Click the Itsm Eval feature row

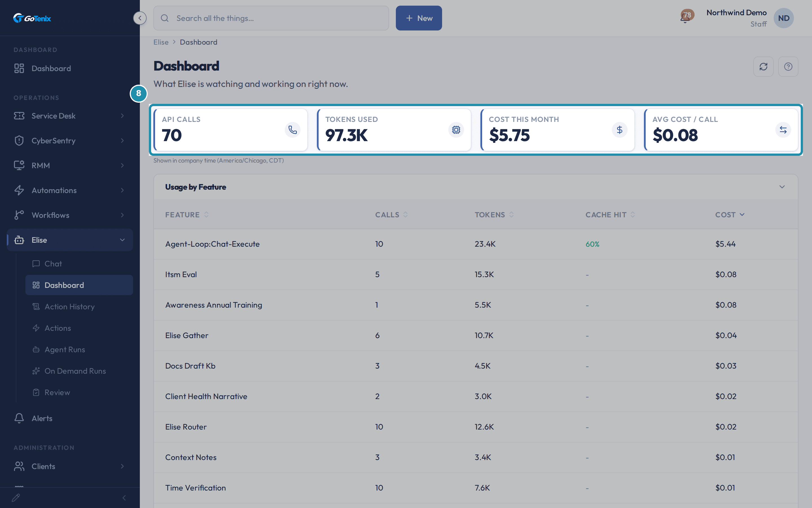476,275
